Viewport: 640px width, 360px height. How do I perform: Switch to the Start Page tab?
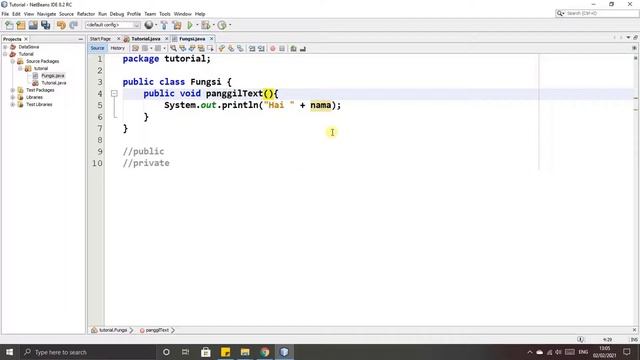(100, 39)
